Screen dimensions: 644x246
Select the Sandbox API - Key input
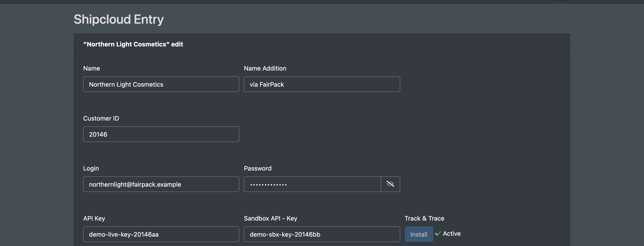click(322, 234)
